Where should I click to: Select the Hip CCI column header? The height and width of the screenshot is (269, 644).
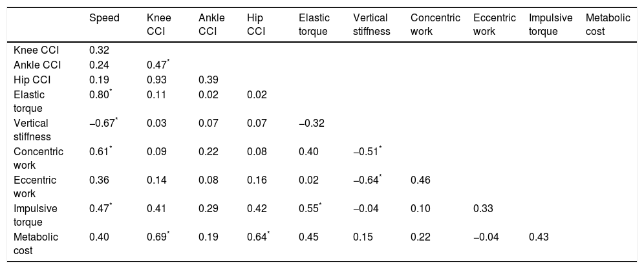pyautogui.click(x=256, y=23)
